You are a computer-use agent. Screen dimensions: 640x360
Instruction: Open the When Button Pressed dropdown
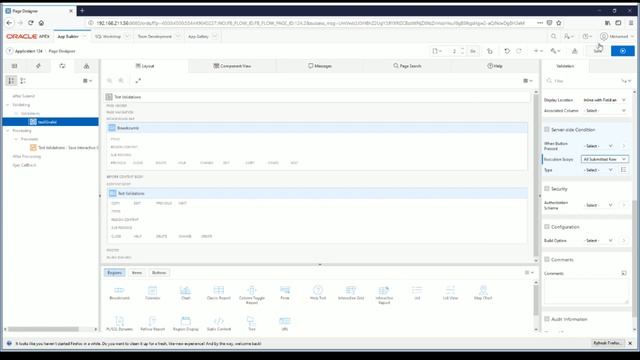[598, 146]
